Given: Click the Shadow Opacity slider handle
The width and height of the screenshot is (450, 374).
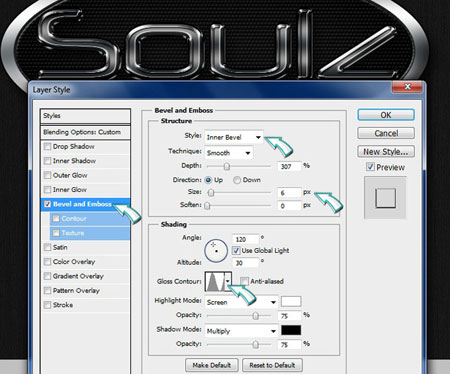Looking at the screenshot, I should tap(255, 344).
